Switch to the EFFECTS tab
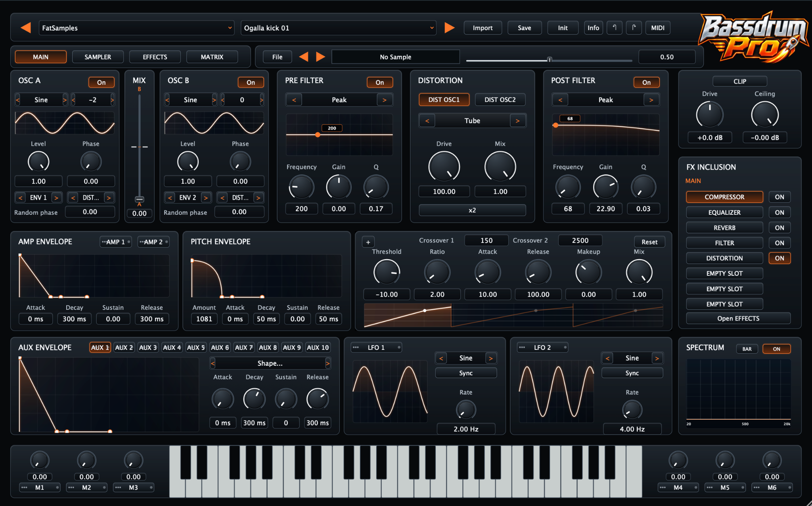Screen dimensions: 812x506 click(x=155, y=57)
